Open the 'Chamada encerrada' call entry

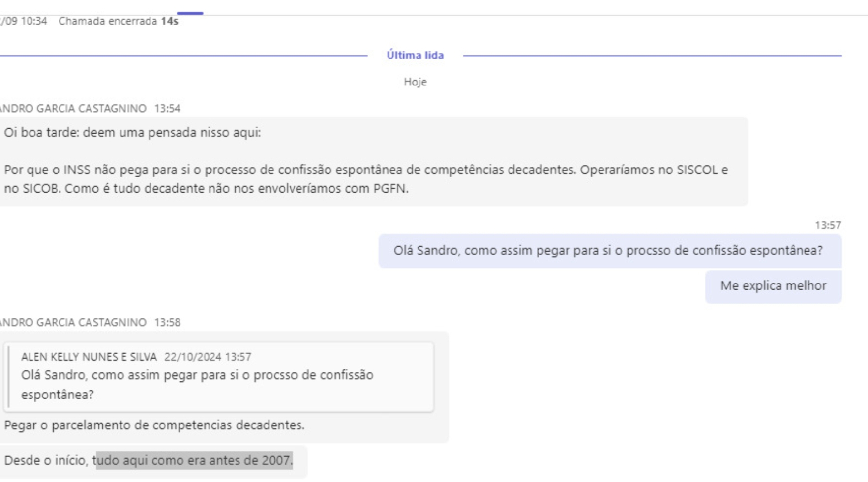[118, 21]
